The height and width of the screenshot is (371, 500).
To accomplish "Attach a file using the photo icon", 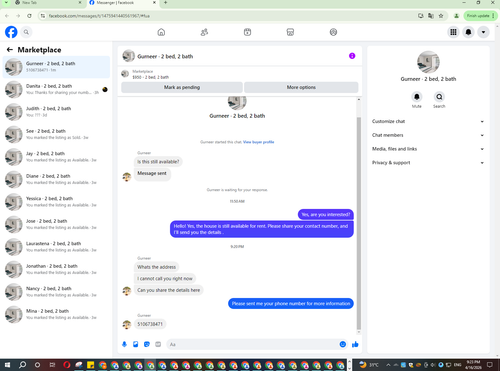I will tap(136, 344).
